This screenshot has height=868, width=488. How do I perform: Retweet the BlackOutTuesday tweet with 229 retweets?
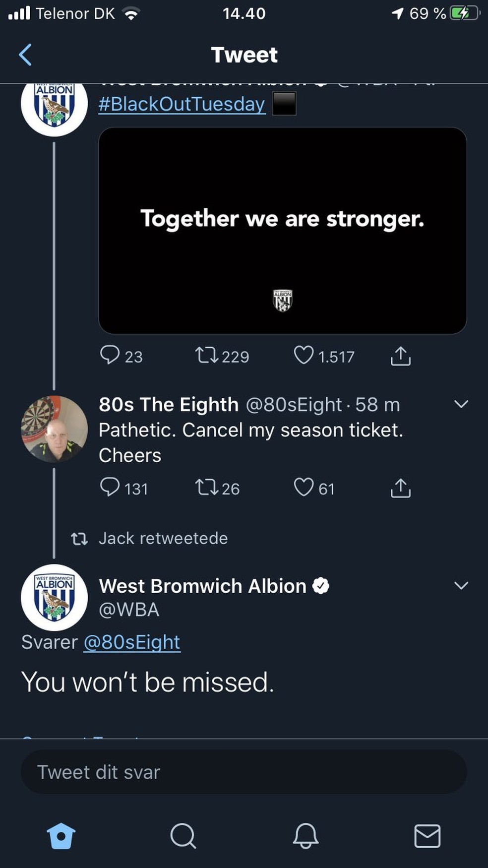click(206, 356)
